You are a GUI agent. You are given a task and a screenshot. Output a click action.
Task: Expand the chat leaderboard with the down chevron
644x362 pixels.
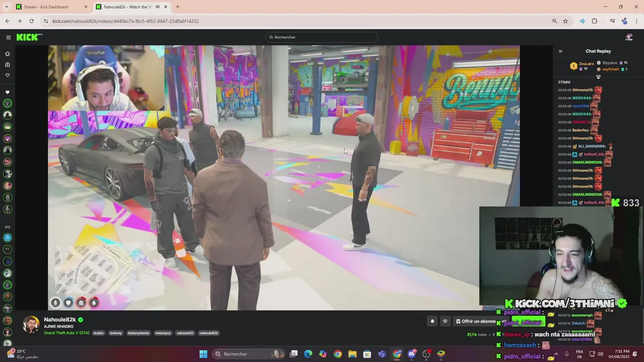coord(598,77)
